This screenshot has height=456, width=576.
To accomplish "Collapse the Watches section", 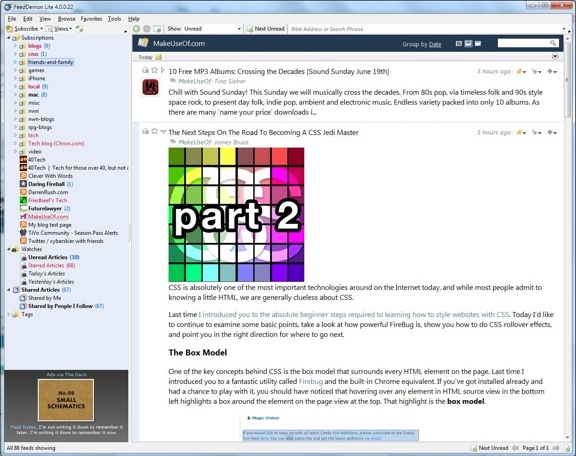I will pyautogui.click(x=8, y=249).
